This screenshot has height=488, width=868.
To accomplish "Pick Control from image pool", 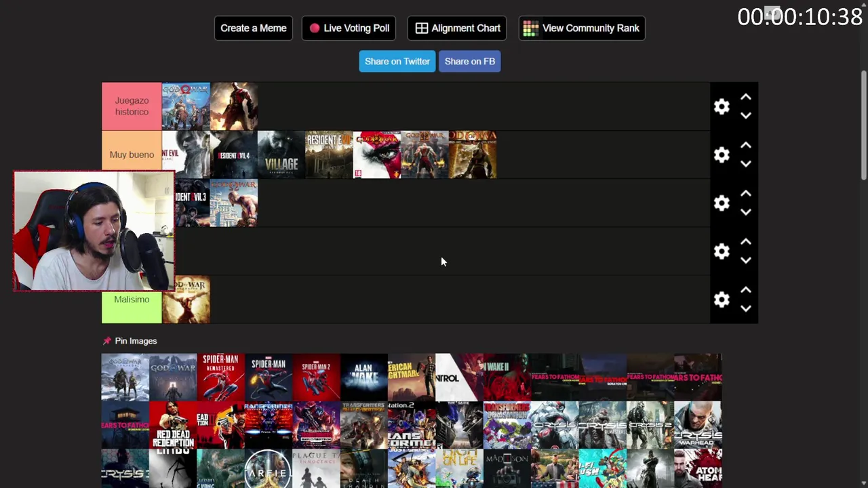I will point(459,377).
